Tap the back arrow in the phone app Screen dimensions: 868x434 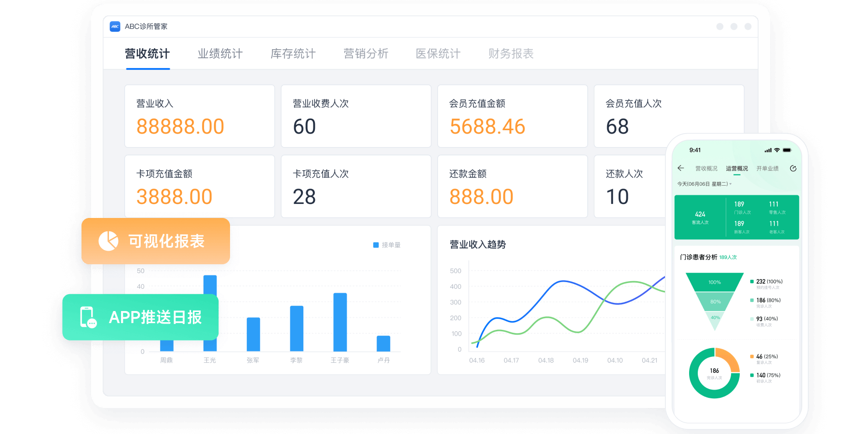tap(680, 168)
